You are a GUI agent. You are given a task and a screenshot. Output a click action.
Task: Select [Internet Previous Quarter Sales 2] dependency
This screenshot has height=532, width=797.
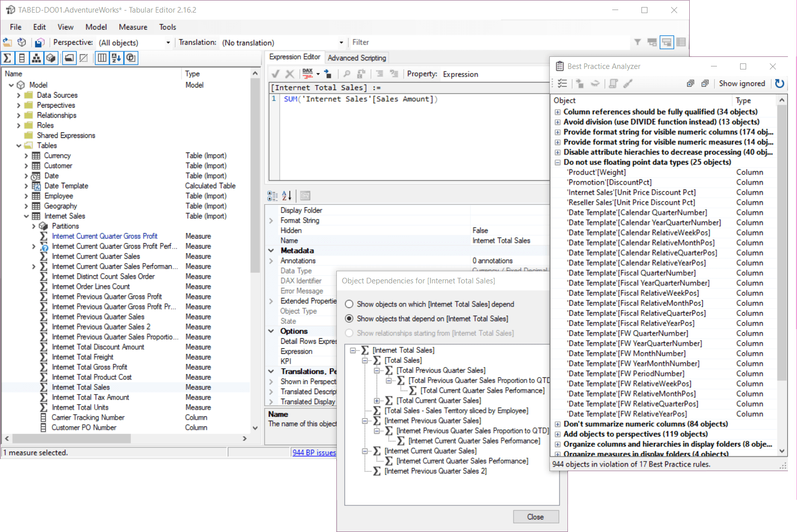pyautogui.click(x=436, y=471)
